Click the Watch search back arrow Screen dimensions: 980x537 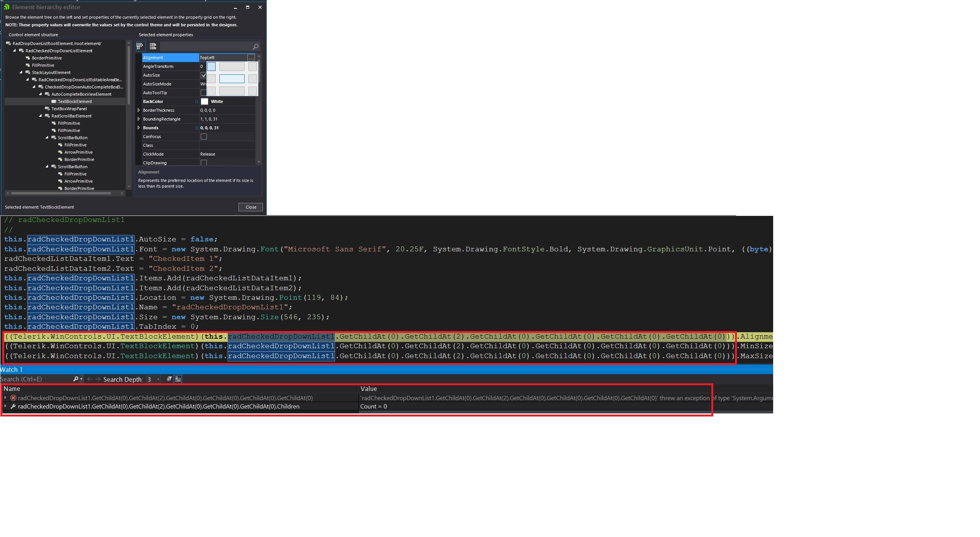[90, 379]
